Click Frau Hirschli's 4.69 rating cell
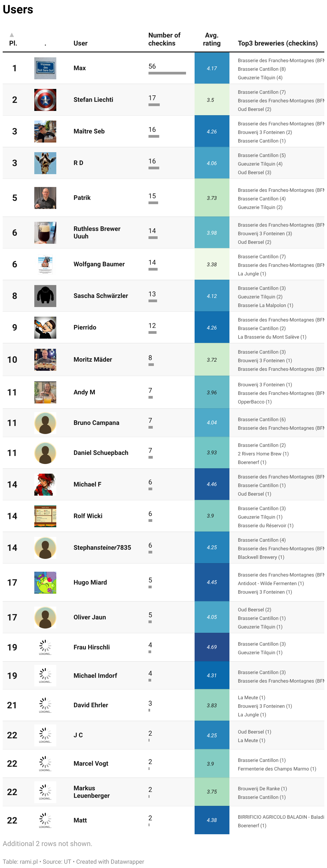Image resolution: width=327 pixels, height=868 pixels. click(212, 647)
